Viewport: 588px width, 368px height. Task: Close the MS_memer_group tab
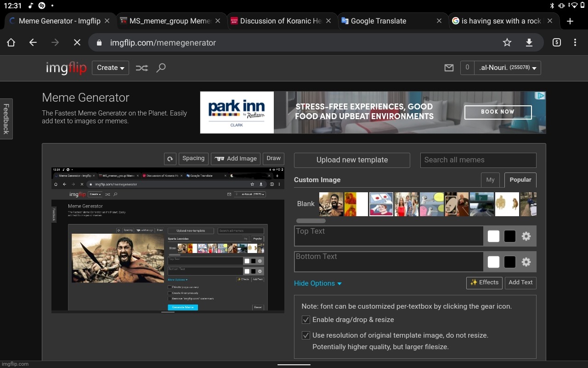coord(218,21)
